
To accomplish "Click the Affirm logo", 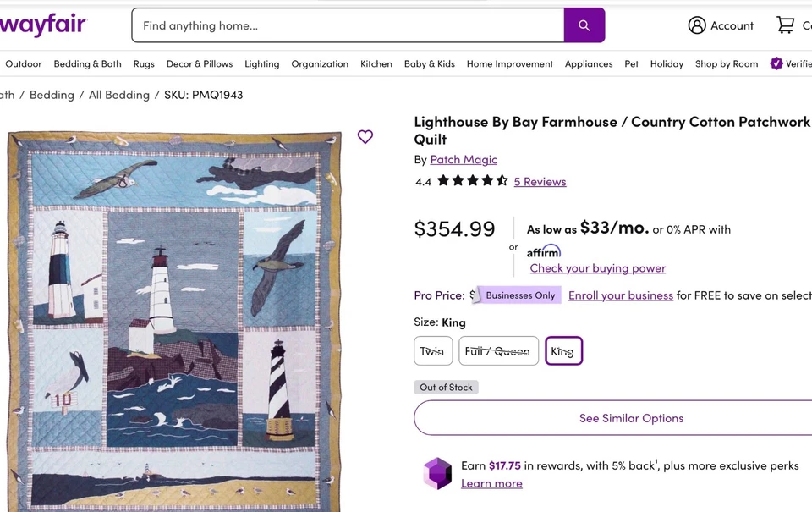I will tap(544, 250).
